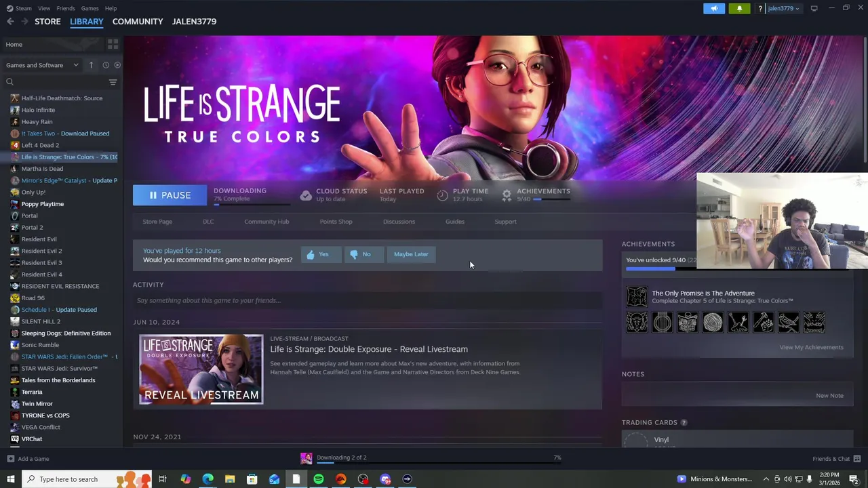Click New Note in the Notes panel

[x=829, y=396]
